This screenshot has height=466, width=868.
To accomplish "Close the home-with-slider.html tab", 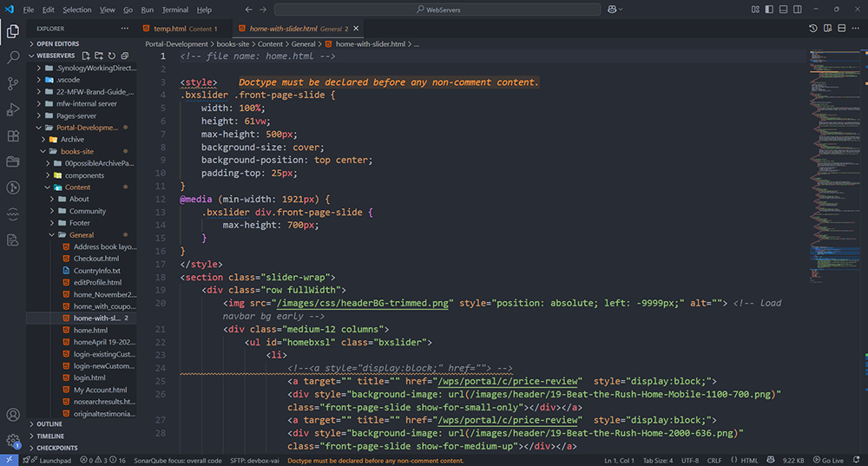I will coord(356,29).
